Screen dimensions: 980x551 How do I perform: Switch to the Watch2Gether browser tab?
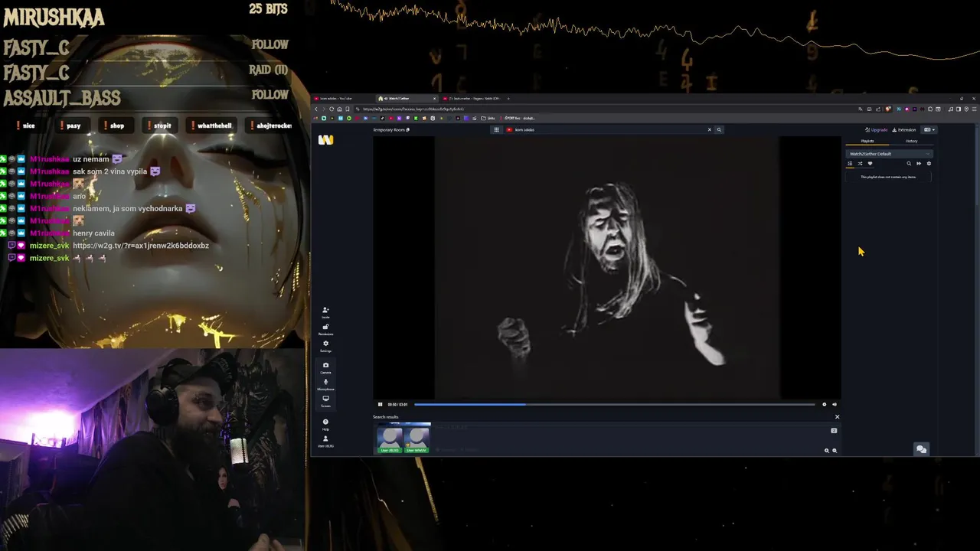406,99
